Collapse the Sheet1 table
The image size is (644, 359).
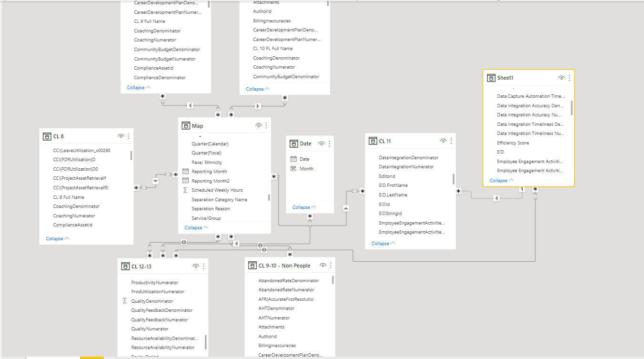pyautogui.click(x=502, y=181)
